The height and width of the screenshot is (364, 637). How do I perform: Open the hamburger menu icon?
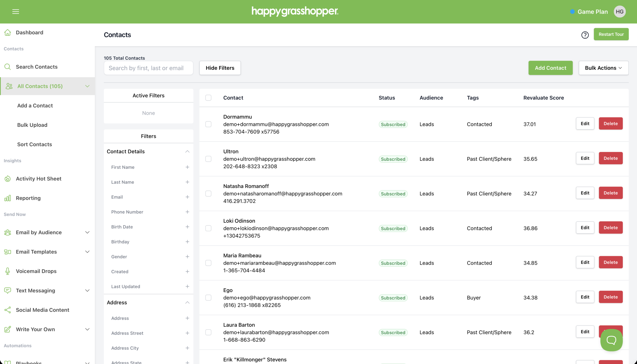[x=15, y=11]
